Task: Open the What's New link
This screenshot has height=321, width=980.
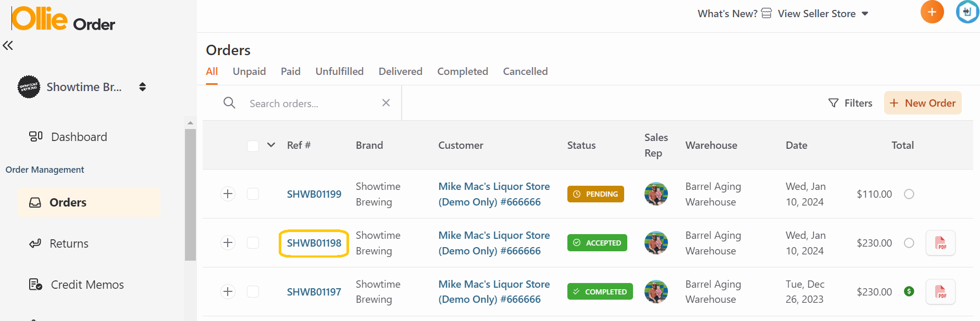Action: 727,14
